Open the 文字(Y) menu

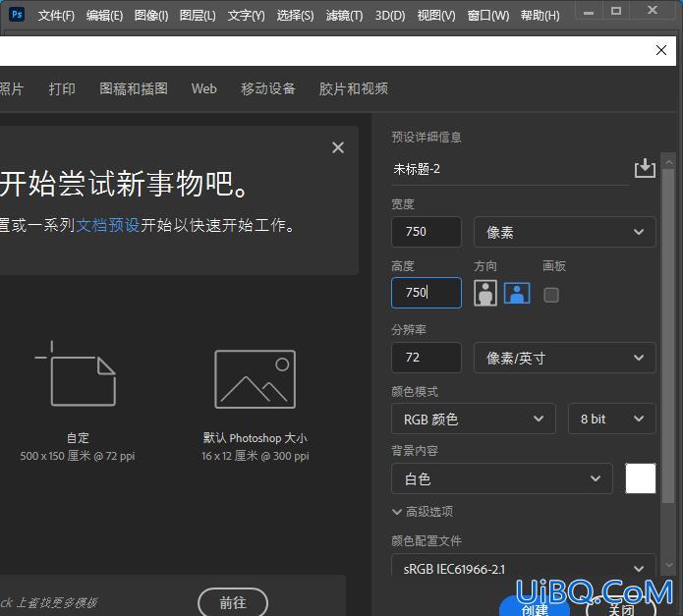pos(246,16)
